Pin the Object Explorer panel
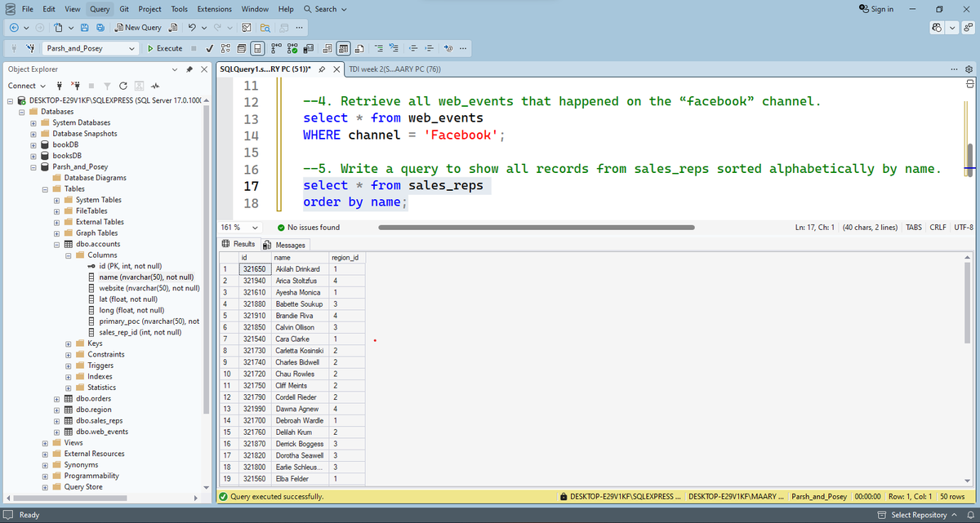980x523 pixels. pos(189,69)
